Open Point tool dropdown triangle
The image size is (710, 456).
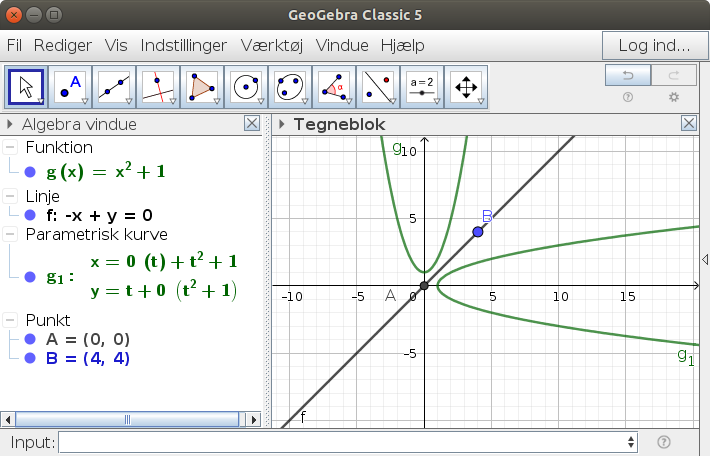[x=85, y=101]
